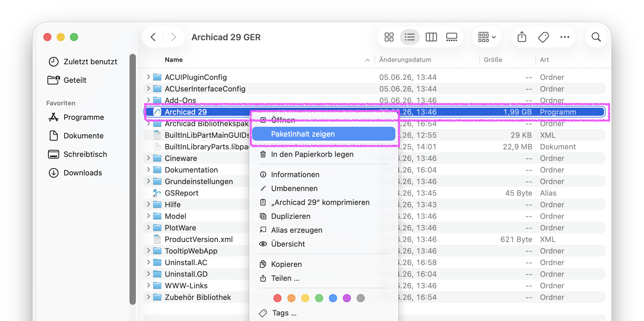The height and width of the screenshot is (321, 644).
Task: Apply the green tag color
Action: click(319, 298)
